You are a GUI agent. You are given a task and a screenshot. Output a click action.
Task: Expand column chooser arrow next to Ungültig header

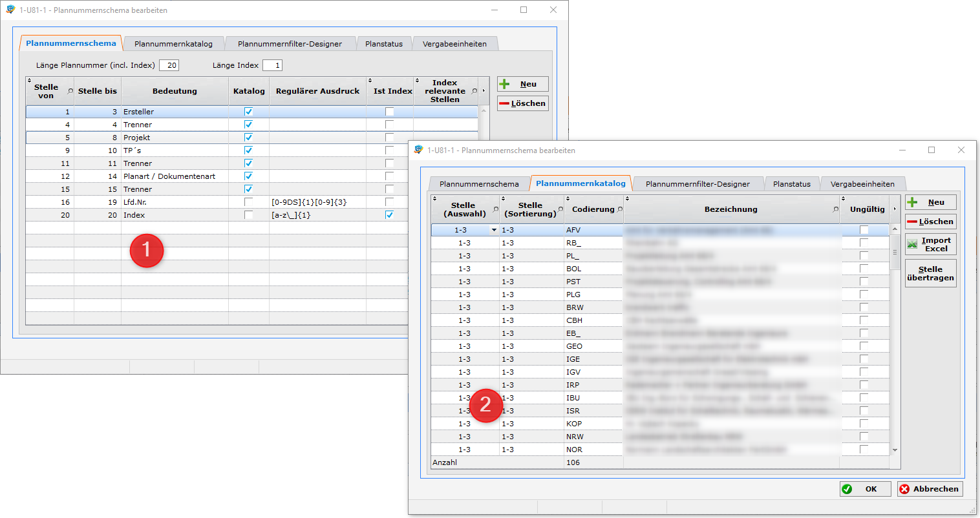(895, 209)
